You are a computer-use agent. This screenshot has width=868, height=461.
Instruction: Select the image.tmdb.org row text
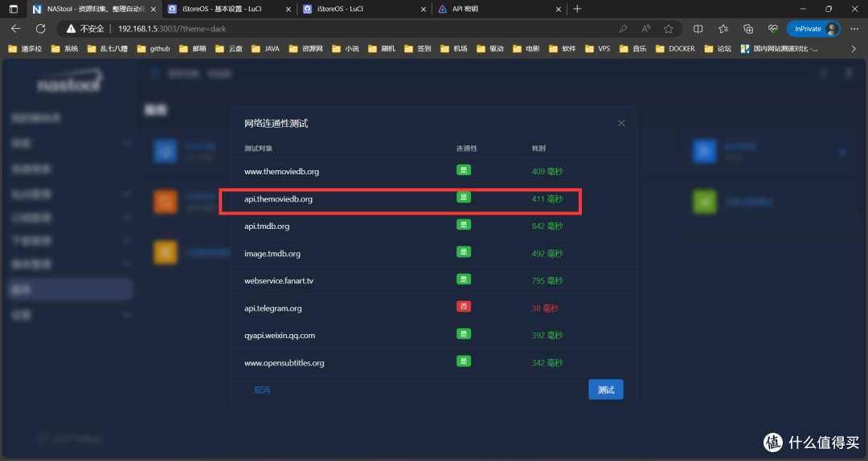[x=272, y=254]
